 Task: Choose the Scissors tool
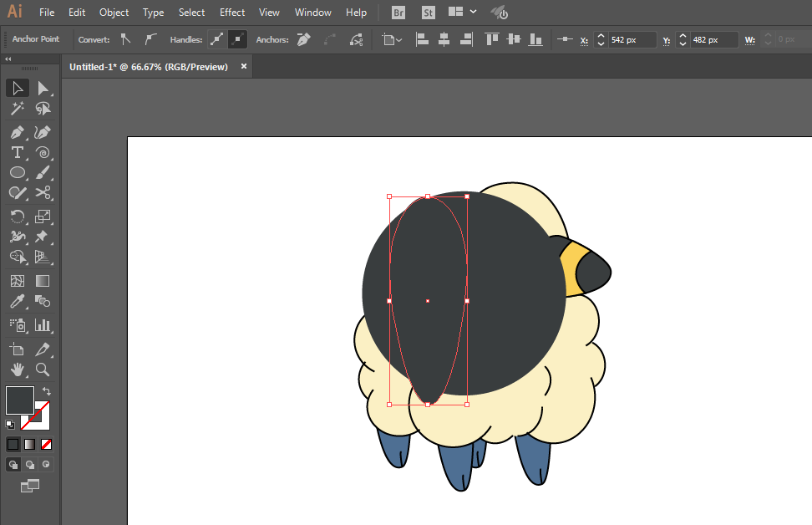[43, 193]
